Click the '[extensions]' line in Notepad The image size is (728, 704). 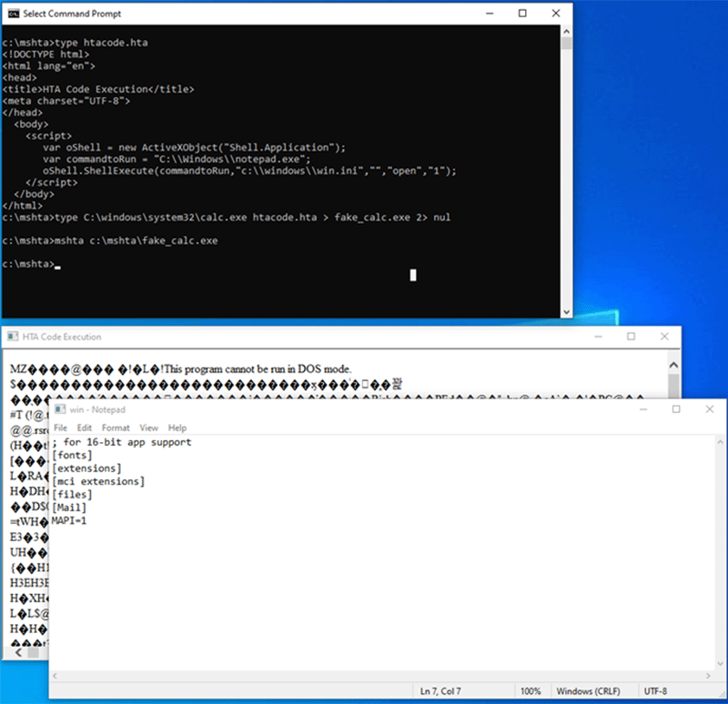tap(86, 468)
